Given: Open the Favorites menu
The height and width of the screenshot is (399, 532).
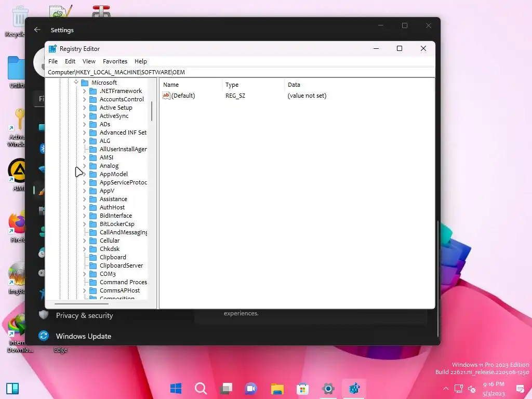Looking at the screenshot, I should pyautogui.click(x=115, y=61).
